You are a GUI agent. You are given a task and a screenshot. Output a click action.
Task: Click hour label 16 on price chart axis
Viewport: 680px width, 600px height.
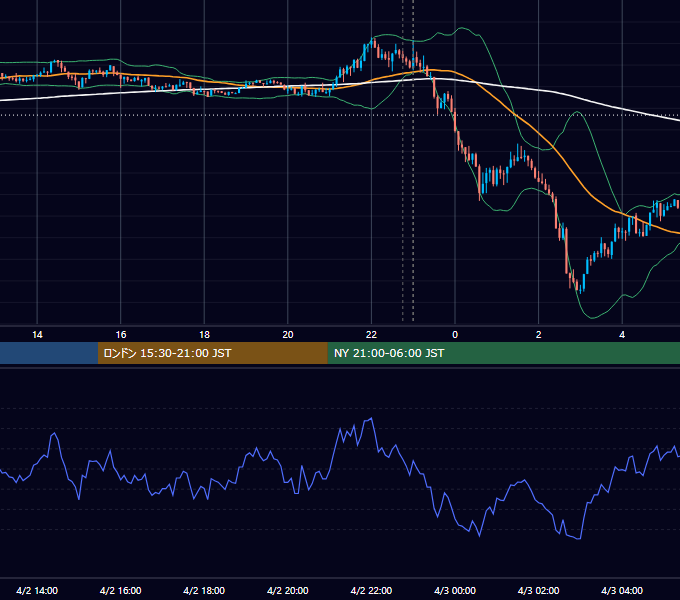pyautogui.click(x=121, y=335)
